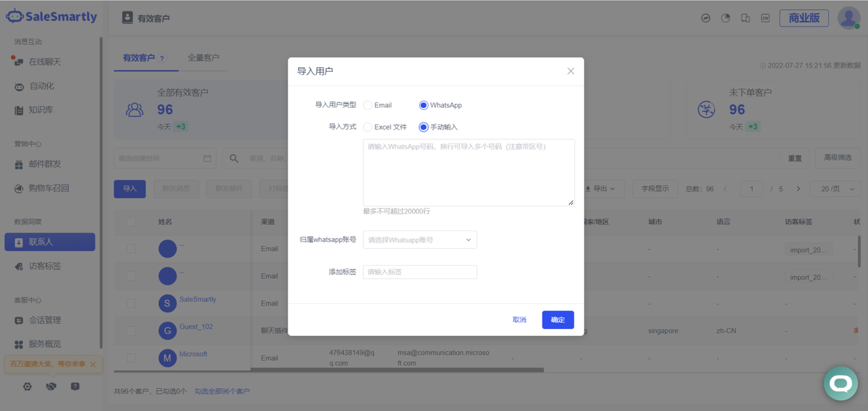This screenshot has height=411, width=868.
Task: Open 知识库 in the sidebar
Action: point(41,110)
